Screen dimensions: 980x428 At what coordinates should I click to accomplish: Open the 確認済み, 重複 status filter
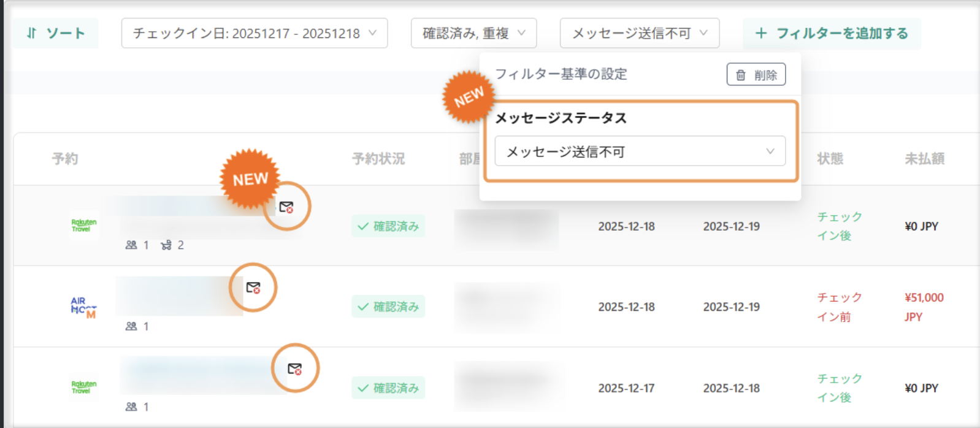pos(473,33)
